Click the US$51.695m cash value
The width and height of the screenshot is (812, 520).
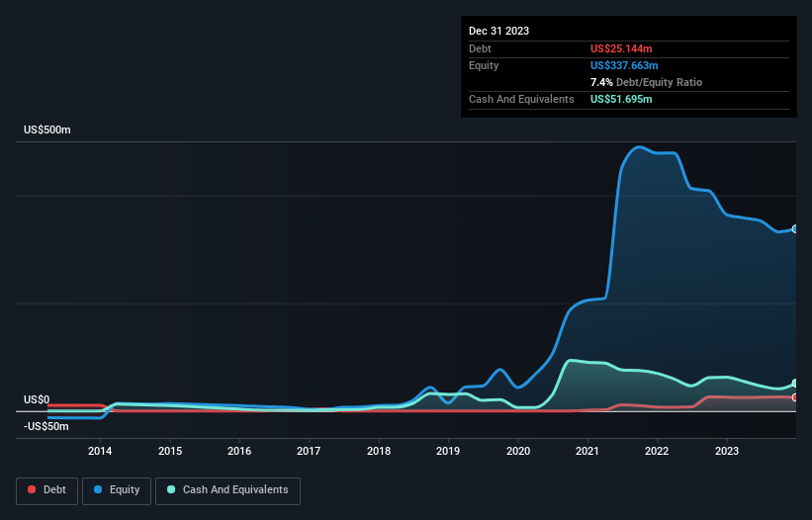point(621,99)
